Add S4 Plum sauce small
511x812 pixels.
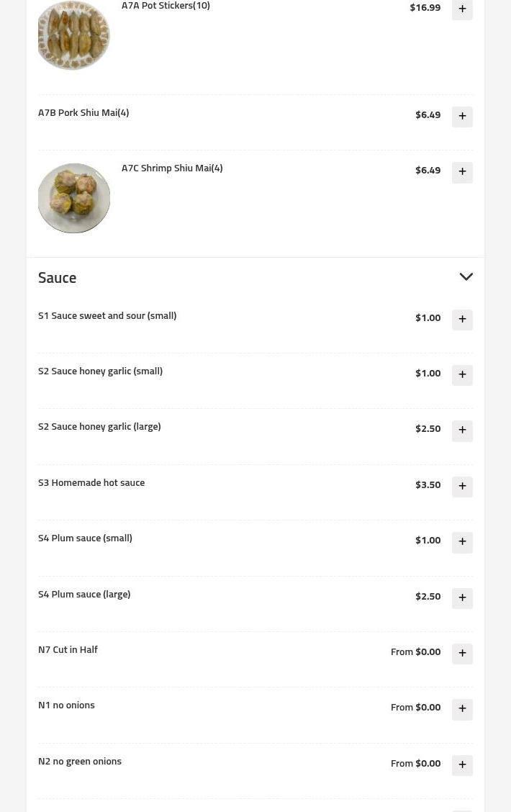tap(462, 542)
